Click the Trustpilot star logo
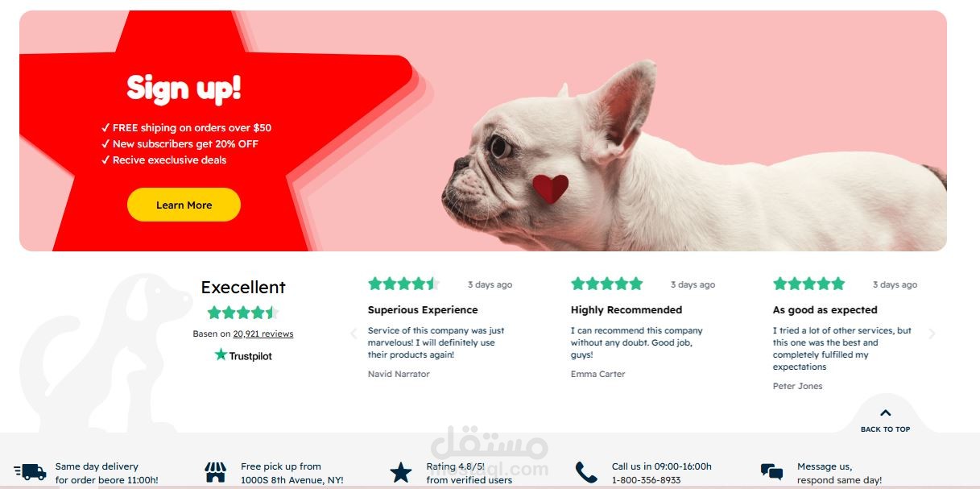The image size is (980, 489). (x=221, y=354)
